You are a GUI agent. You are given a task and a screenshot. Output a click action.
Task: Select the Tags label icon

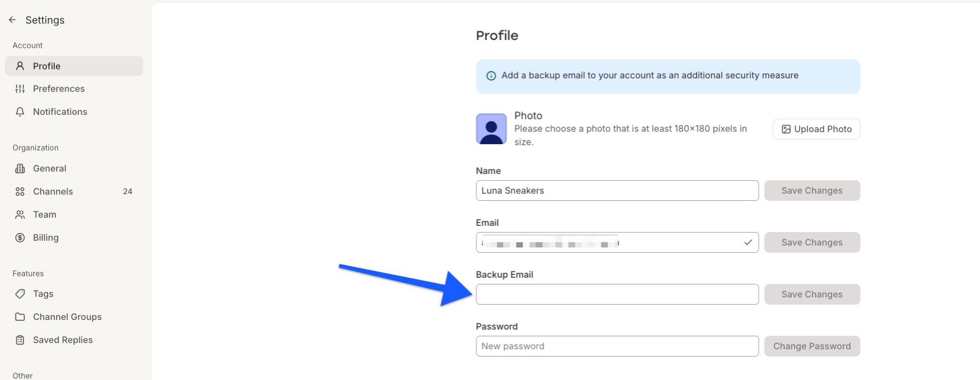[x=20, y=294]
